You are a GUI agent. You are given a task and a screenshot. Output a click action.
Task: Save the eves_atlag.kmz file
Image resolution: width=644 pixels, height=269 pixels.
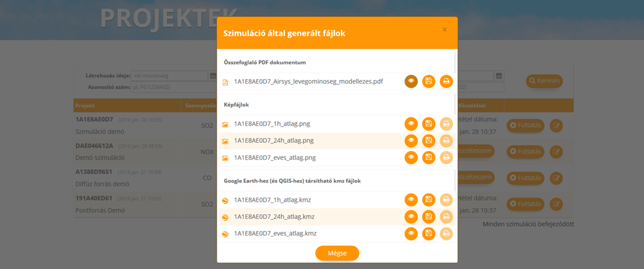(x=429, y=234)
